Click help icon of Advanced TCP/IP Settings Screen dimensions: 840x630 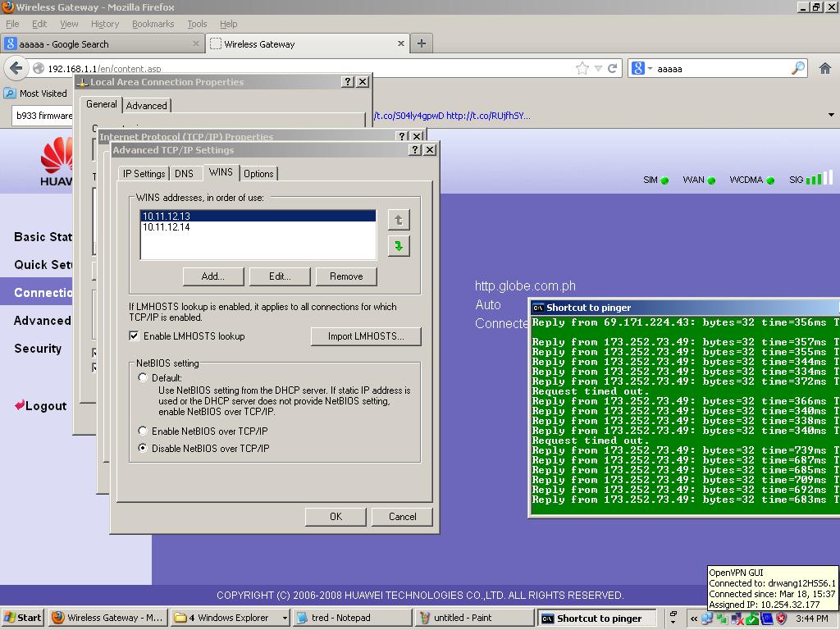(x=414, y=150)
